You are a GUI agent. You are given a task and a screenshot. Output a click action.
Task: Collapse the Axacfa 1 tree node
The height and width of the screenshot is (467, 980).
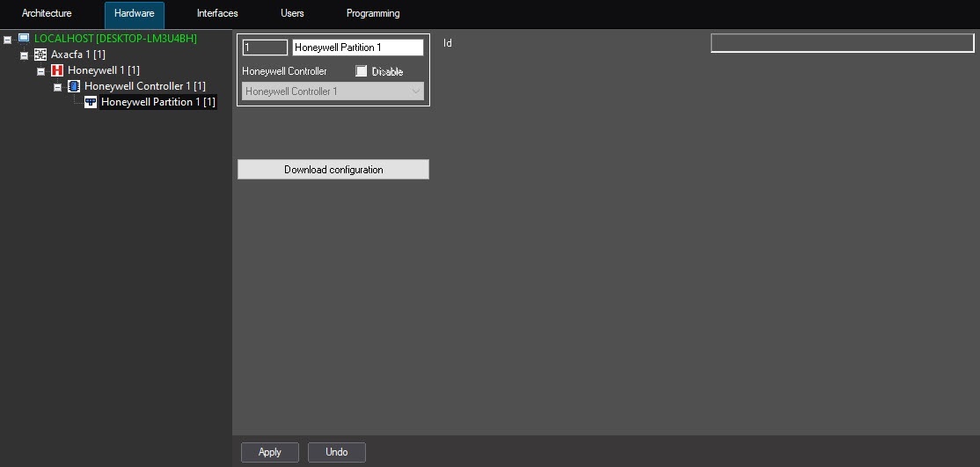[25, 55]
